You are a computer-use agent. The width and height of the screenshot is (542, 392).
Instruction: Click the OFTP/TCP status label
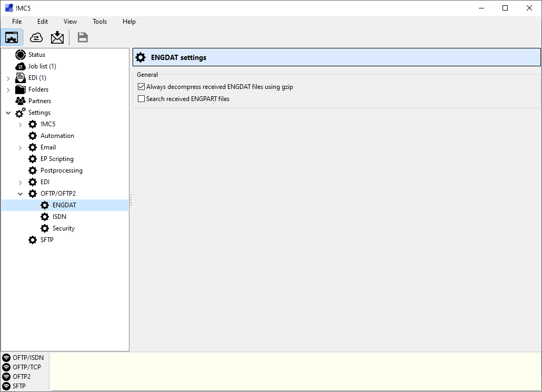click(x=27, y=367)
